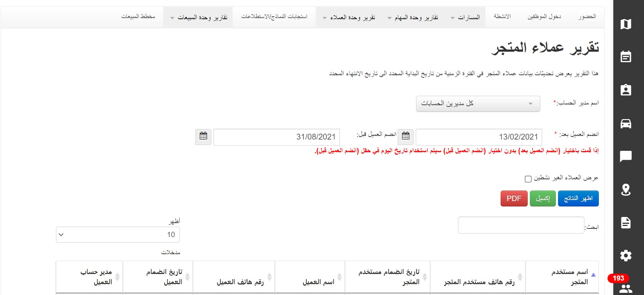
Task: Go to استجابات النماذج/الاستطلاعات tab
Action: [274, 17]
